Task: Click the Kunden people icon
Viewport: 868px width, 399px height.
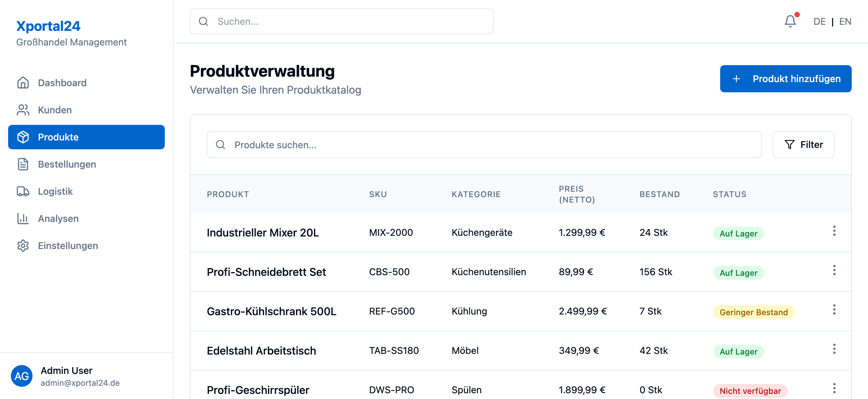Action: pyautogui.click(x=23, y=110)
